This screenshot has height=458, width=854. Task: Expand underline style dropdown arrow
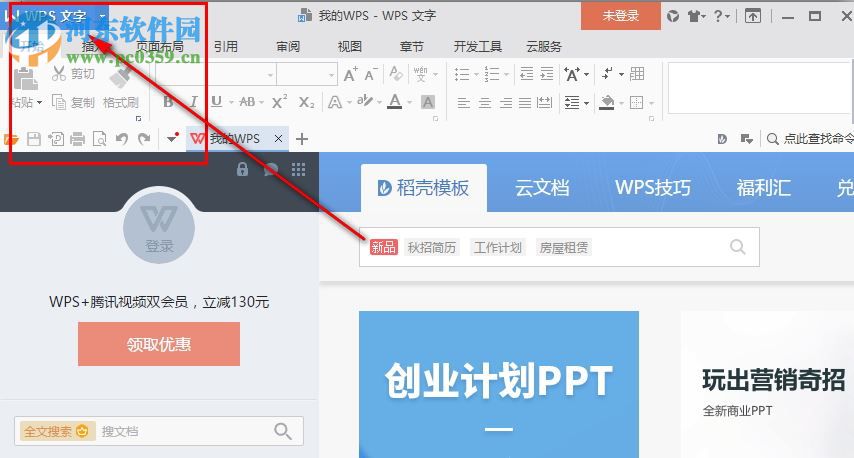[231, 102]
